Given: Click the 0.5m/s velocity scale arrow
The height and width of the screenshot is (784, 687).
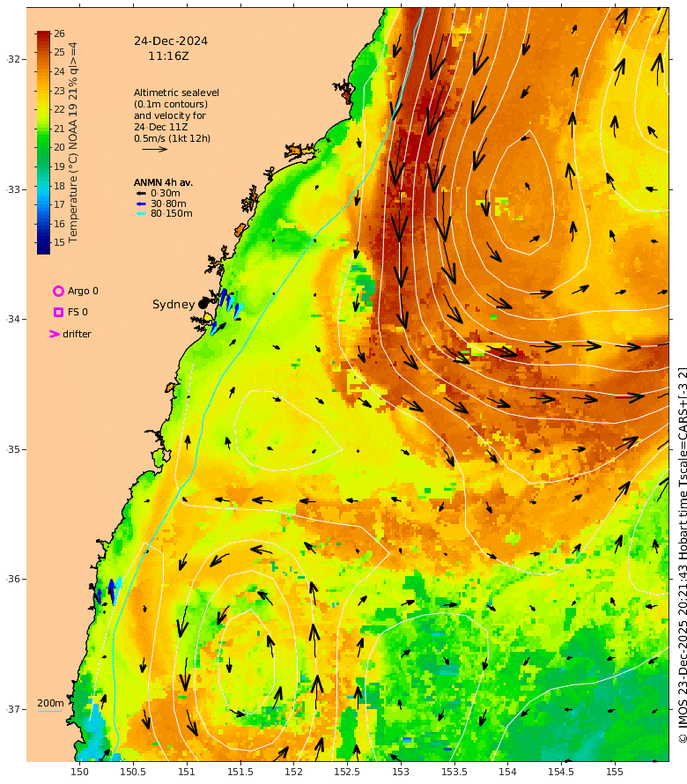Looking at the screenshot, I should pyautogui.click(x=154, y=149).
